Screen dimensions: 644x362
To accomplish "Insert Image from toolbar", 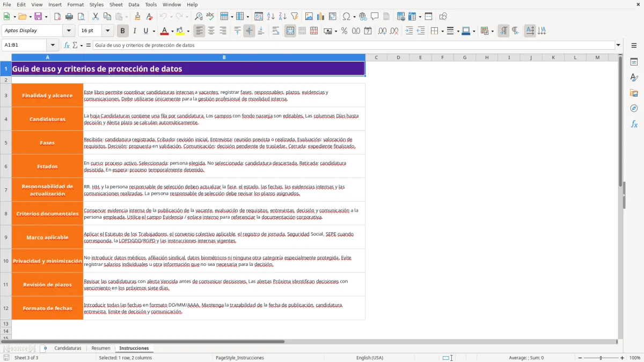I will [309, 17].
